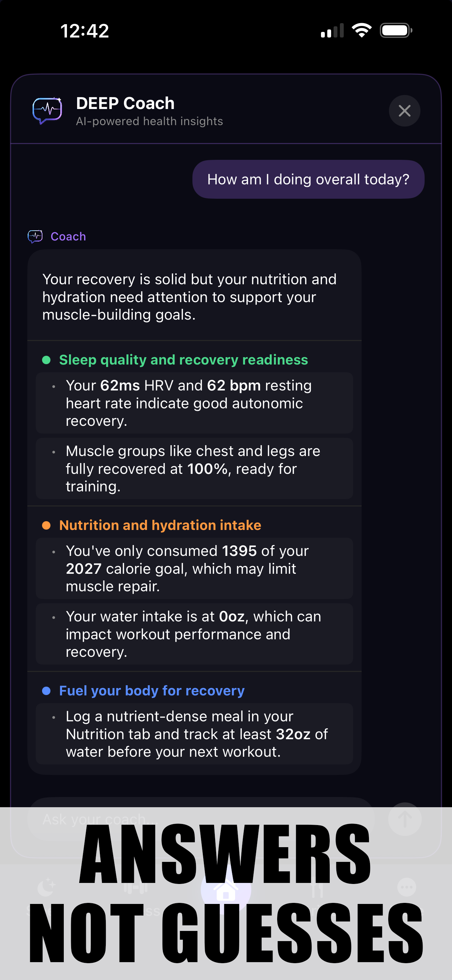Screen dimensions: 452x980
Task: Select the 'How am I doing overall today?' message
Action: [308, 179]
